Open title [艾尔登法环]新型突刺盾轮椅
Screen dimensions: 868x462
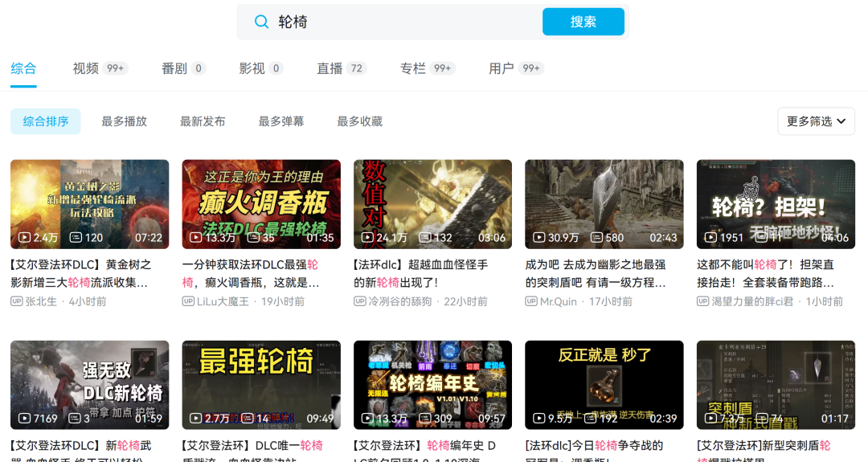pyautogui.click(x=764, y=452)
